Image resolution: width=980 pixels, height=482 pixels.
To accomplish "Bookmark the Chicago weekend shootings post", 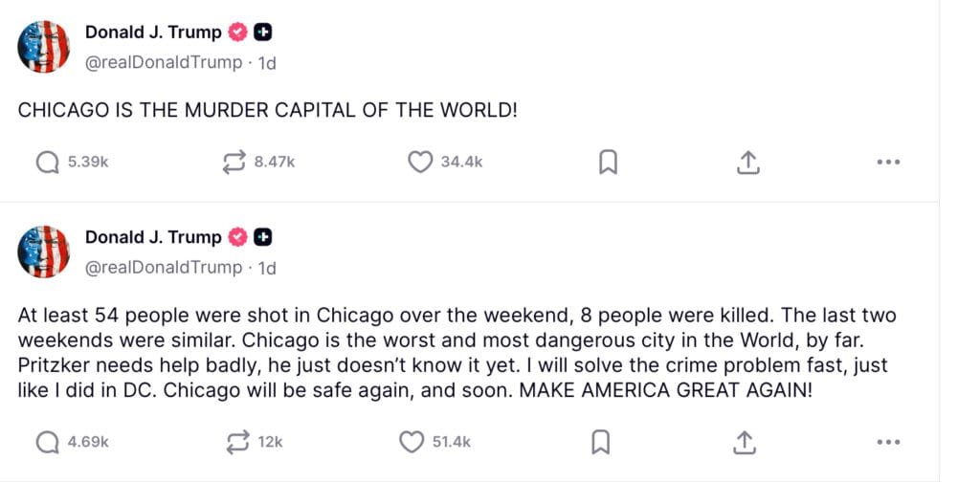I will 600,442.
